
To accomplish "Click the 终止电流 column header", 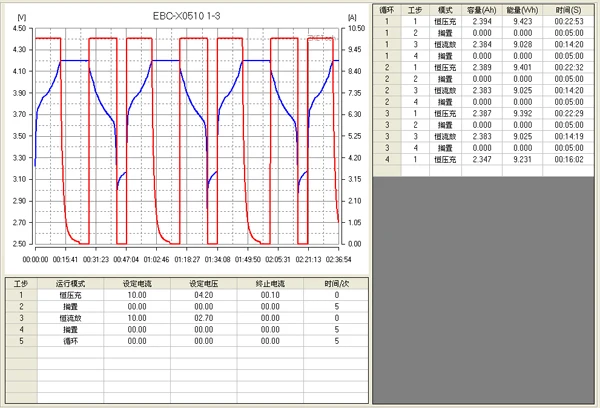I will click(x=270, y=284).
